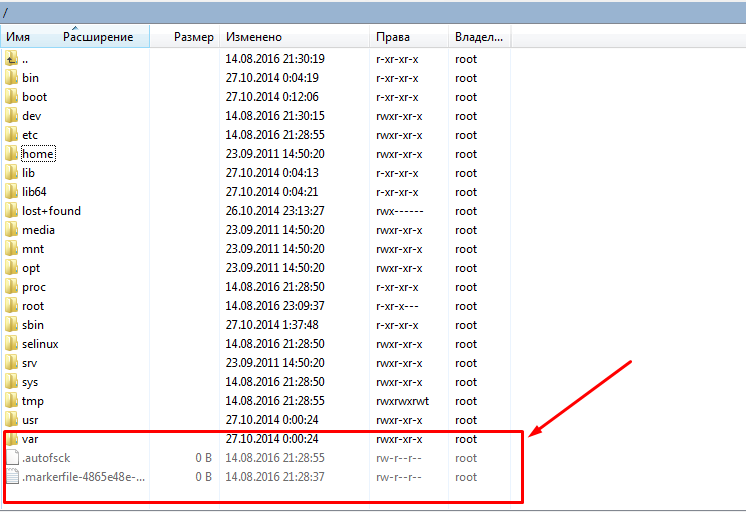Click date '14.08.2016 21:30:15' of dev
Viewport: 746px width, 512px height.
(275, 116)
